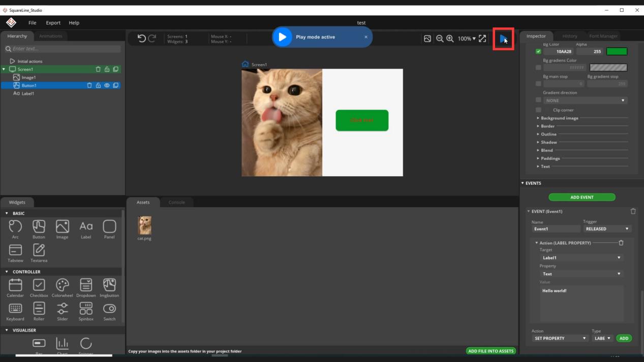The width and height of the screenshot is (644, 362).
Task: Click the zoom in magnifier icon
Action: pyautogui.click(x=450, y=39)
